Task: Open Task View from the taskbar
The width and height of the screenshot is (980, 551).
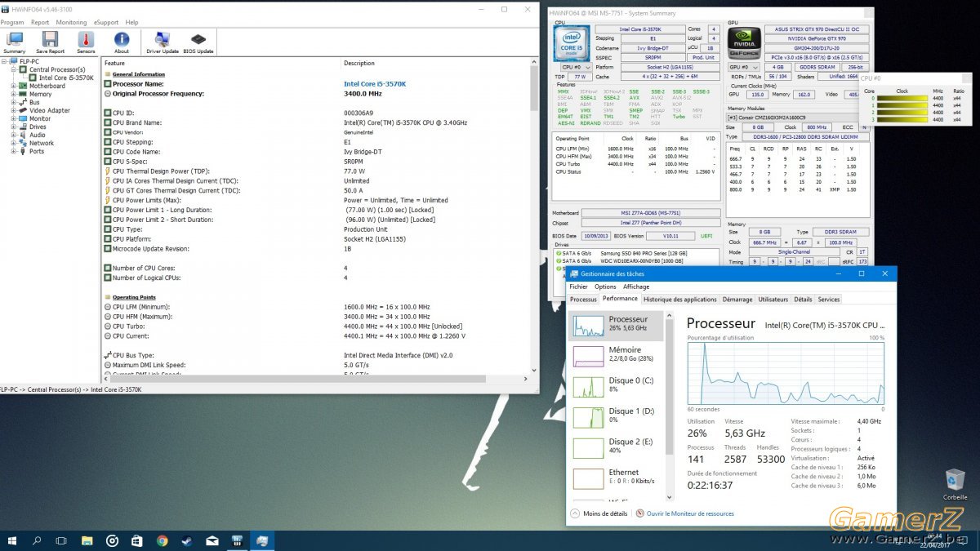Action: click(61, 540)
